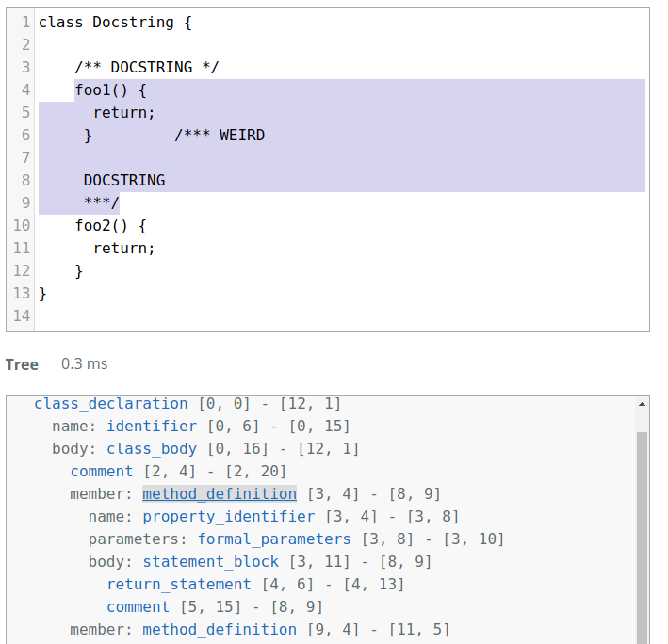Click the 'DOCSTRING' text on line 8

124,180
